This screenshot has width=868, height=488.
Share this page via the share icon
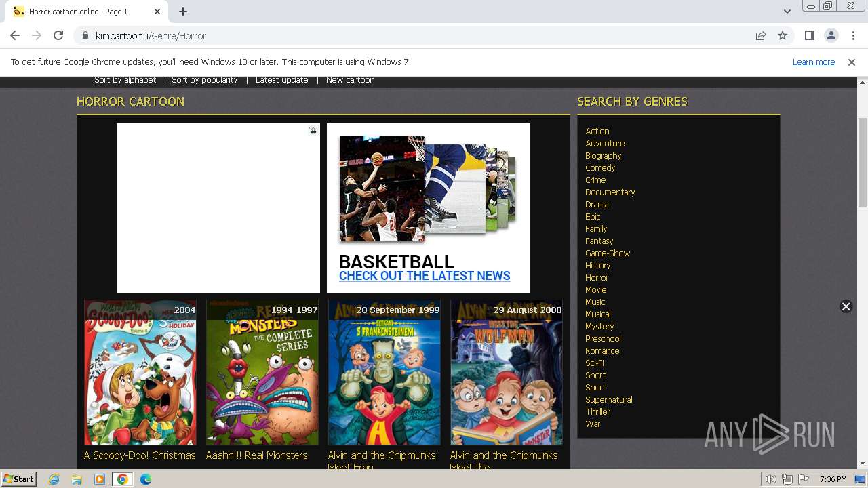(761, 36)
